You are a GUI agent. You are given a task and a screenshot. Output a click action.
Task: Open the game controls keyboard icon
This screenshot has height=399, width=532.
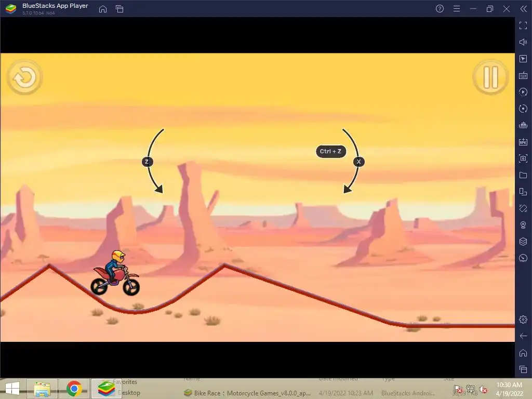[x=523, y=75]
